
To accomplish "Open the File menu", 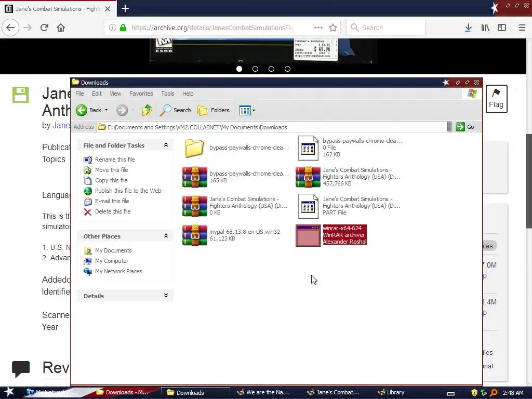I will pyautogui.click(x=79, y=94).
